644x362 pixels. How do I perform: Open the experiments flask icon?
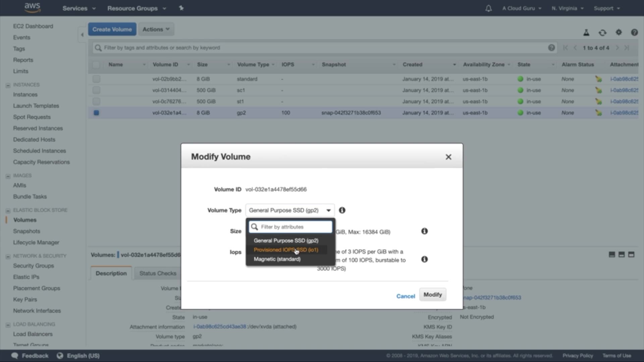[586, 33]
